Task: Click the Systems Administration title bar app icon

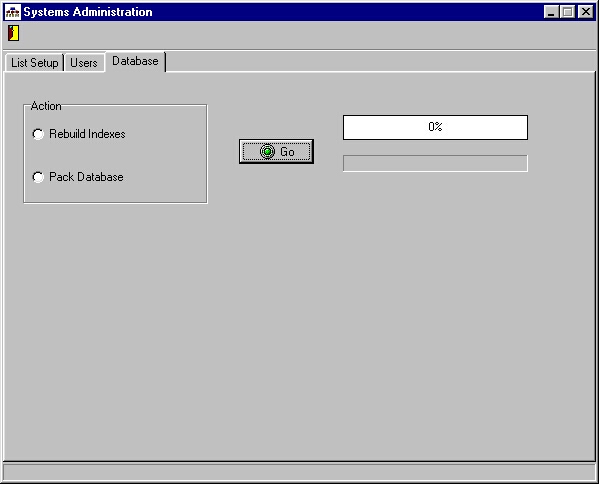Action: point(13,12)
